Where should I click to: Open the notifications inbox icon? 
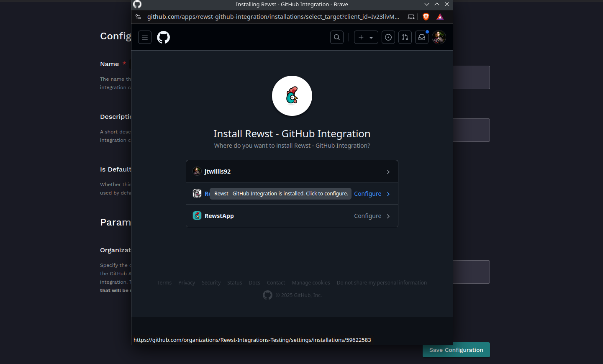point(422,37)
